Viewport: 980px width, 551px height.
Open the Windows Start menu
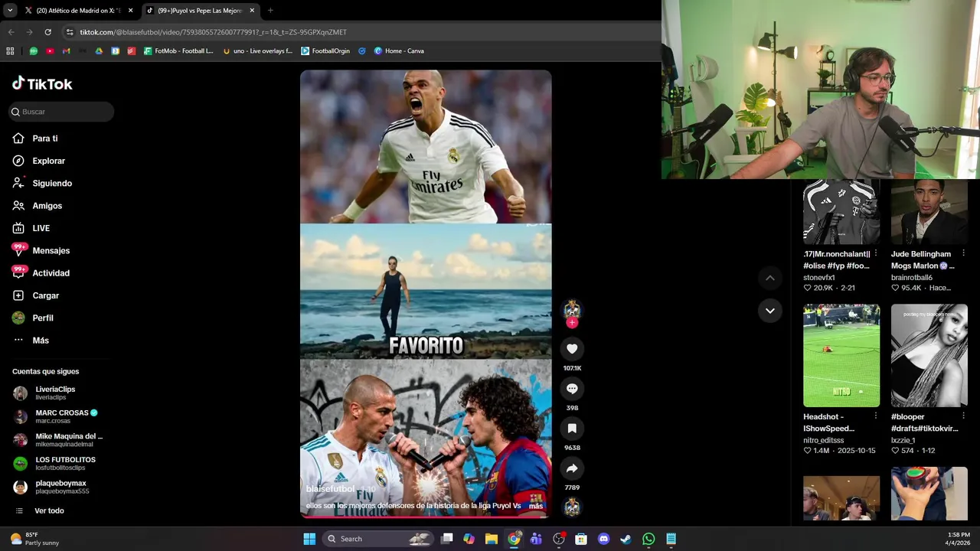[x=309, y=539]
